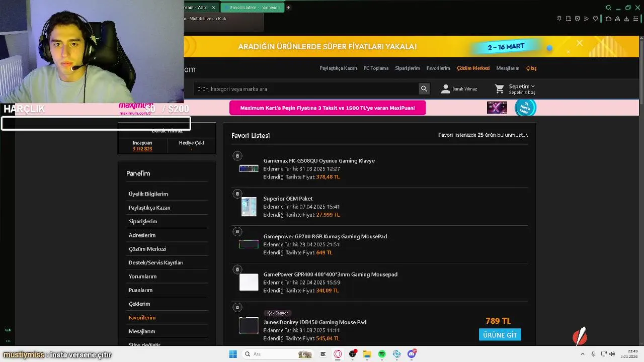Click the ad-blocker shield icon
This screenshot has width=644, height=362.
tap(577, 19)
